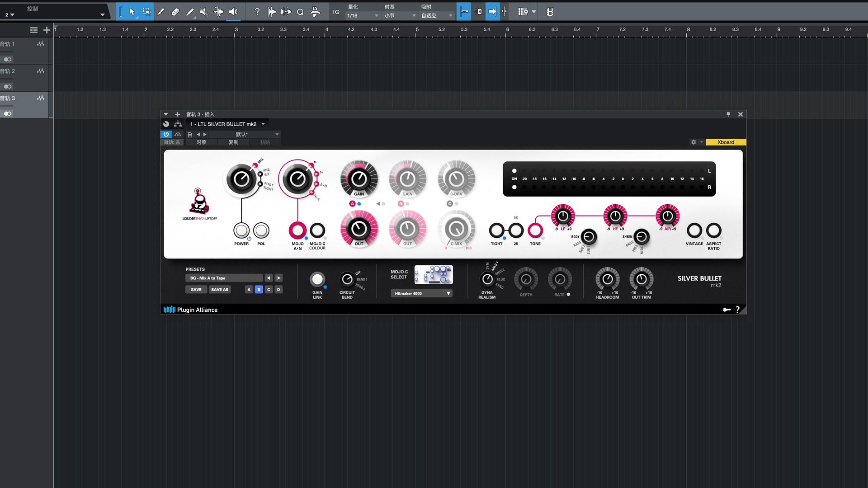Click the question mark help tool

click(257, 12)
